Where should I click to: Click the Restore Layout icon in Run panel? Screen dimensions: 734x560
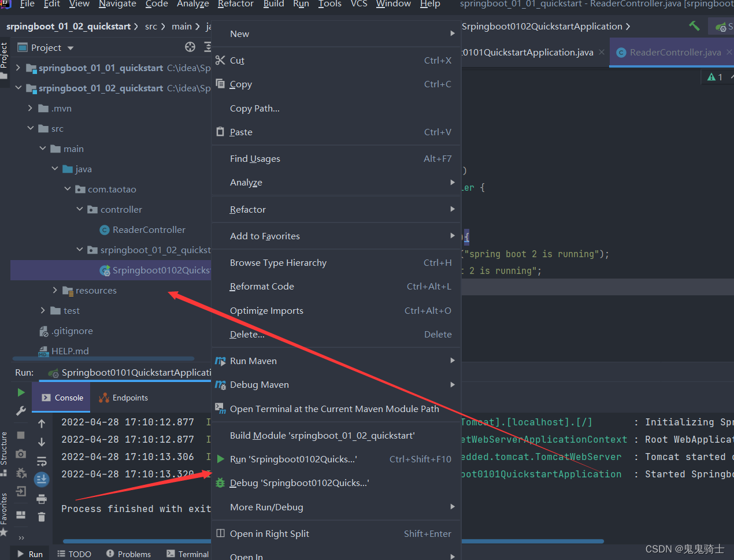(x=21, y=514)
